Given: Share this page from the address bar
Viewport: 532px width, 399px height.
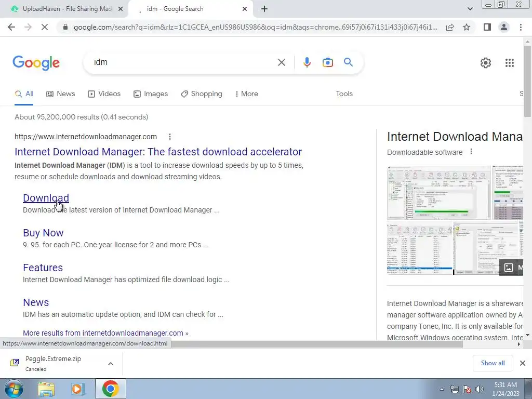Looking at the screenshot, I should [450, 27].
